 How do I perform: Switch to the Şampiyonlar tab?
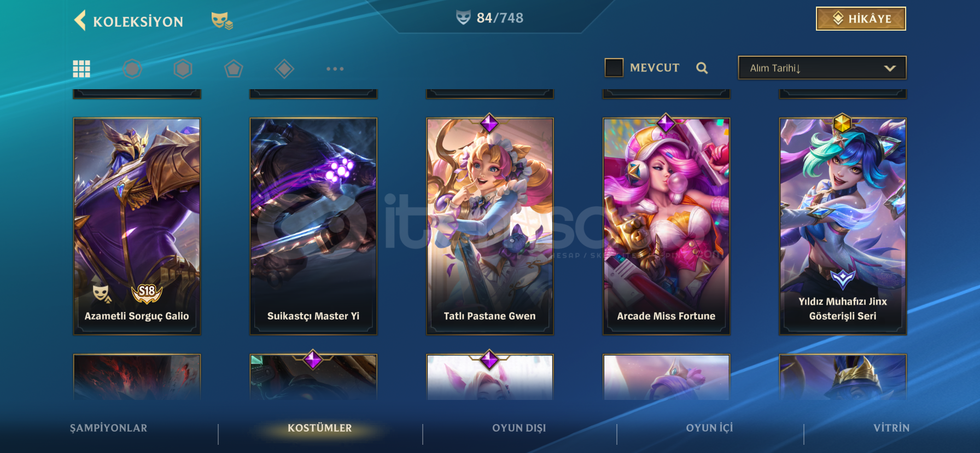[x=108, y=428]
